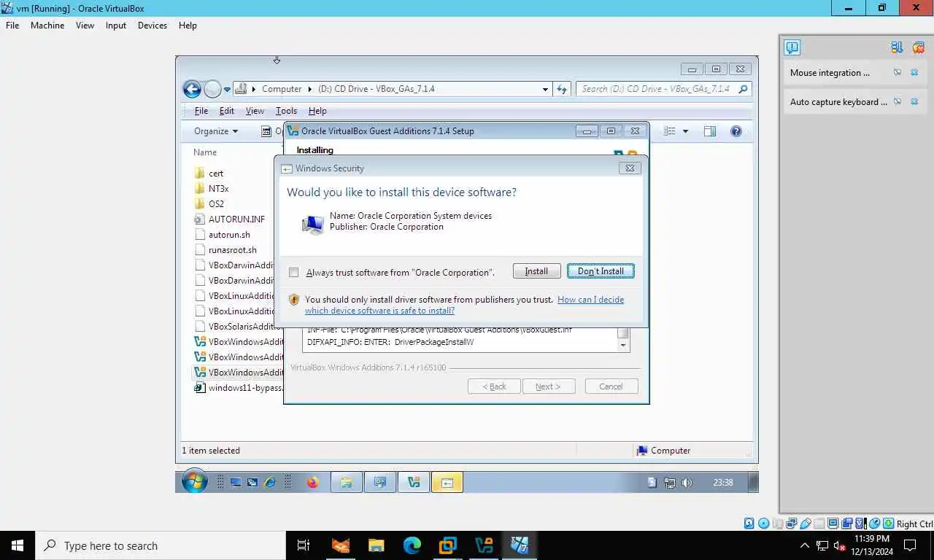Click the Explorer refresh button beside address bar
The width and height of the screenshot is (934, 560).
[x=562, y=89]
